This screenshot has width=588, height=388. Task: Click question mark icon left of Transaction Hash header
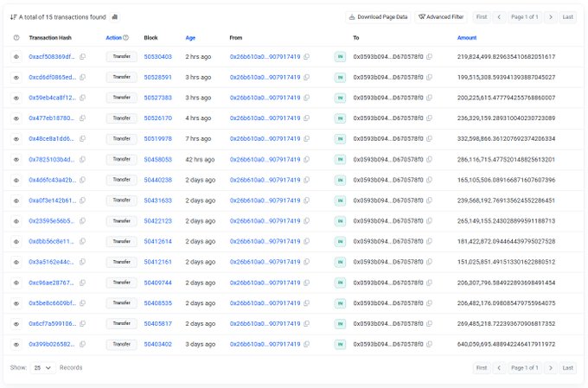[16, 37]
